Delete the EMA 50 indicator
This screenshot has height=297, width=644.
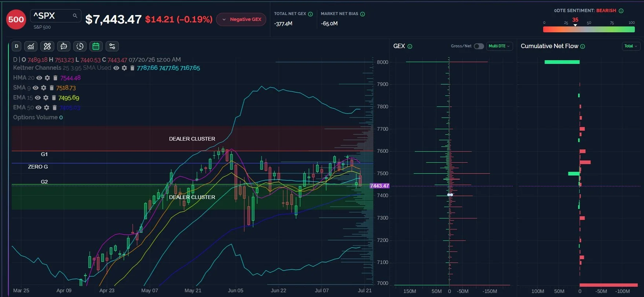(x=55, y=108)
